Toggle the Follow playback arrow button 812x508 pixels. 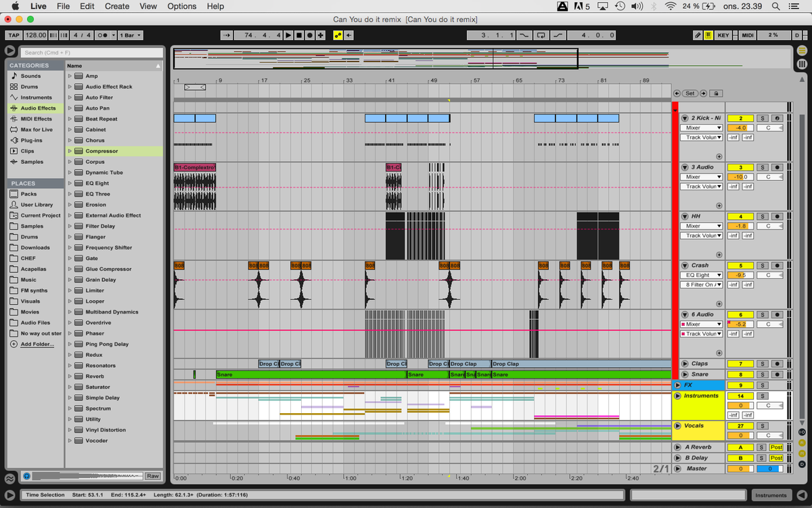(227, 35)
